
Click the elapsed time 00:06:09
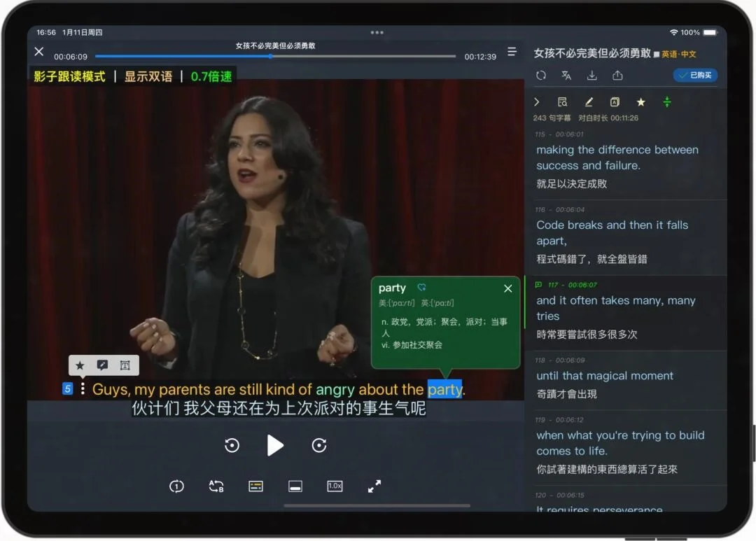pos(71,57)
